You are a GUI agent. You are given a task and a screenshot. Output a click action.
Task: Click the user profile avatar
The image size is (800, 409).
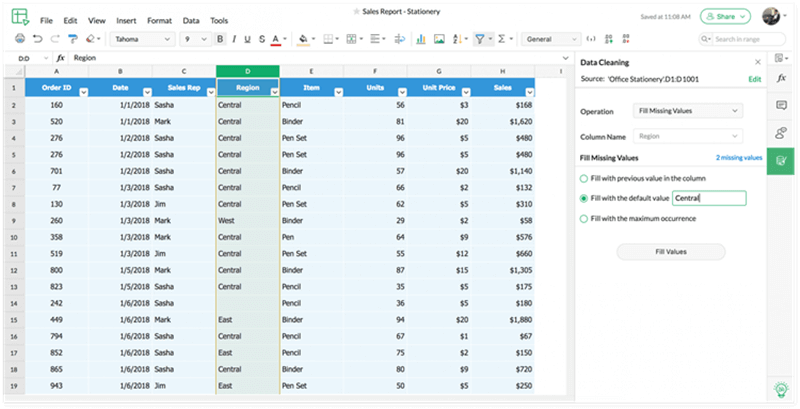[x=771, y=16]
